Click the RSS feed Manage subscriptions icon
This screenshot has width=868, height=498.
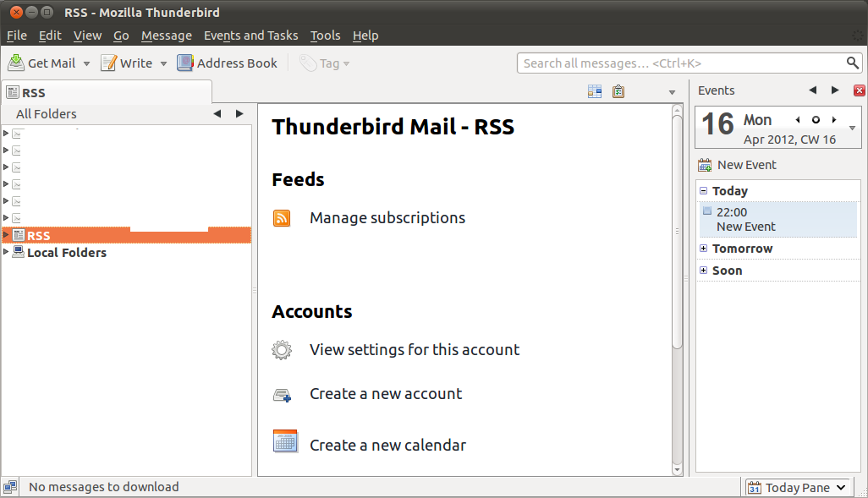coord(282,218)
